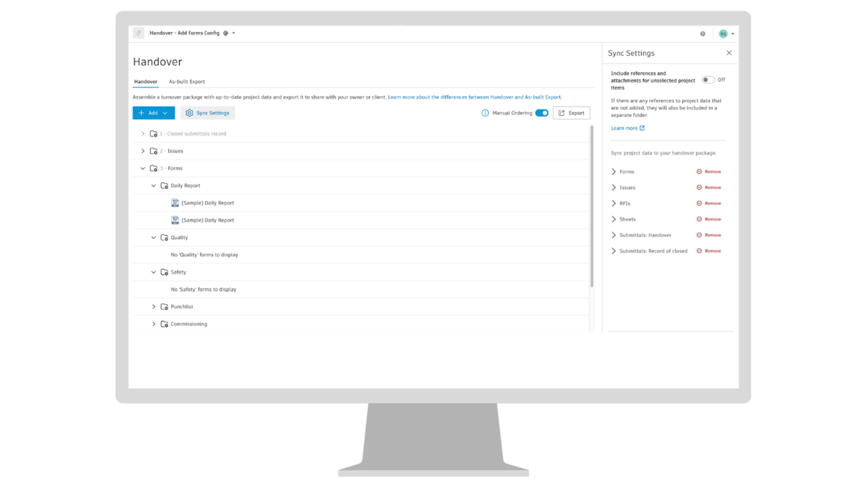Open the Add dropdown button
Screen dimensions: 868x488
pyautogui.click(x=154, y=113)
